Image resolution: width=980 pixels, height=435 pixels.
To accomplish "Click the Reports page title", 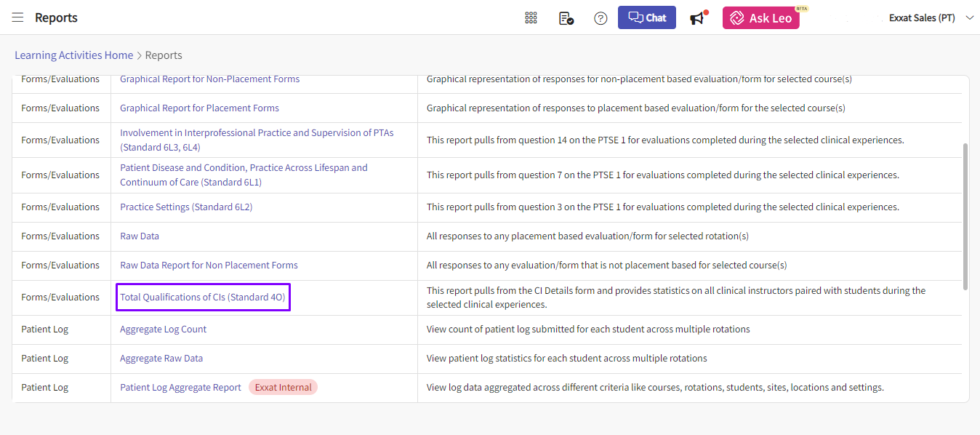I will point(56,17).
